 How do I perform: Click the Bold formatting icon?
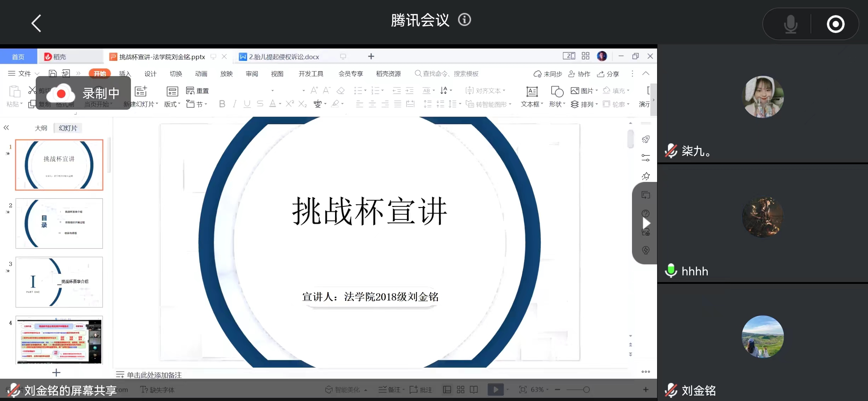coord(222,104)
